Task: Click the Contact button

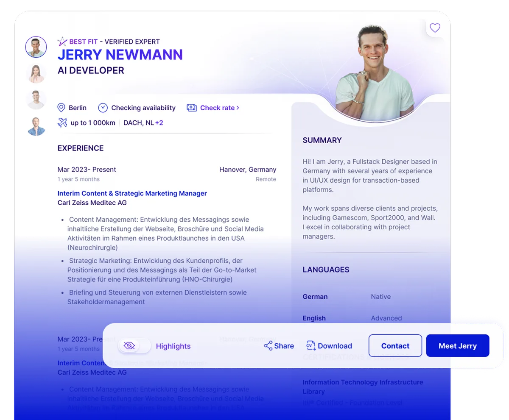Action: click(395, 346)
